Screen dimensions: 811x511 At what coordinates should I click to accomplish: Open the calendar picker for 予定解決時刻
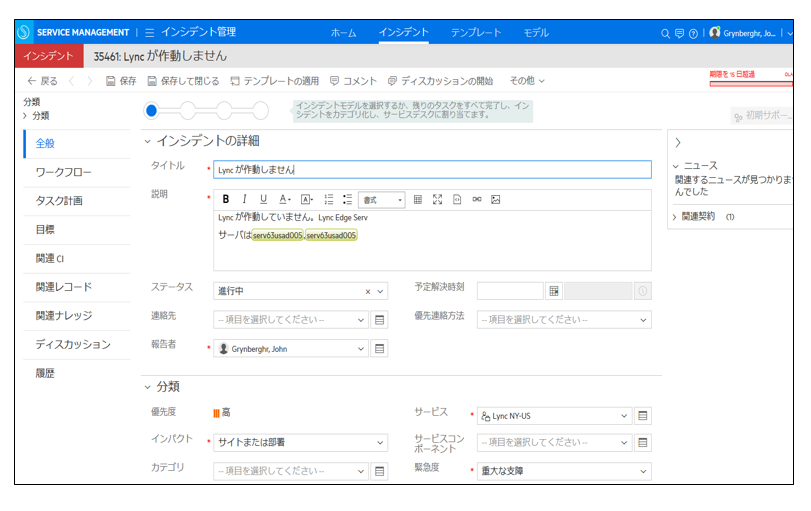tap(554, 291)
